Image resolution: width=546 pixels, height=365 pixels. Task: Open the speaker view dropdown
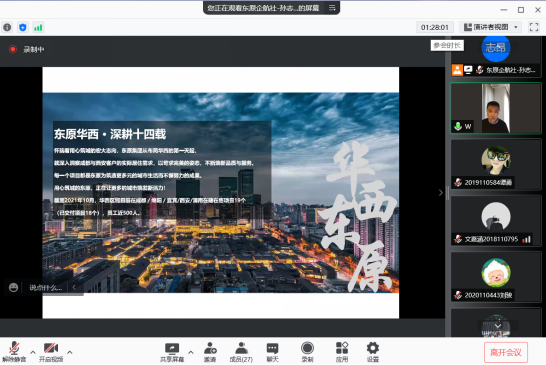(491, 27)
